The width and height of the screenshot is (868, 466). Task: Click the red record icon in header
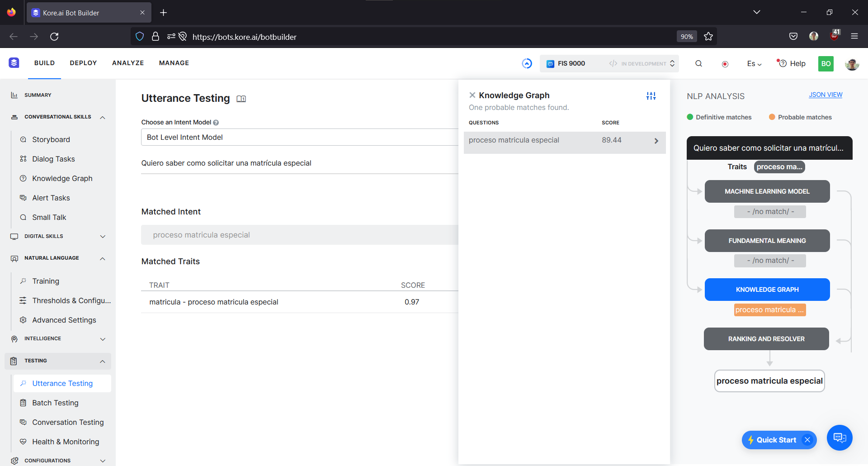[725, 64]
